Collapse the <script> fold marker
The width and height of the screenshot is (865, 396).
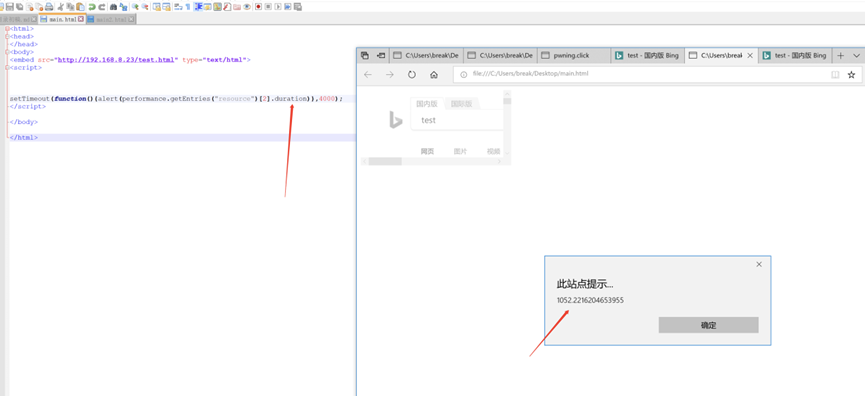pos(6,67)
